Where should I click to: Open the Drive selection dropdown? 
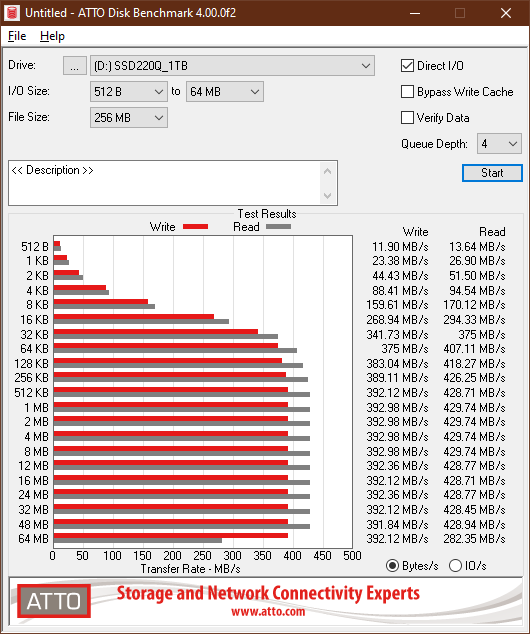pos(232,66)
